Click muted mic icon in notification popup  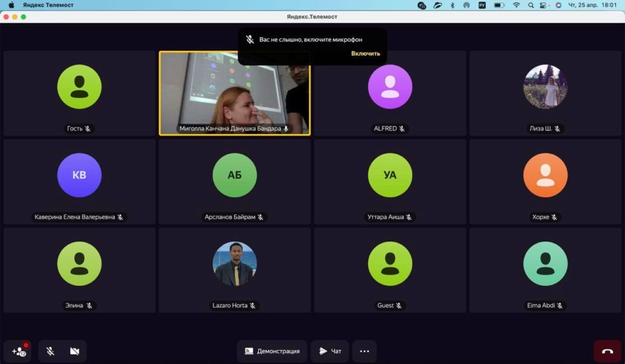pyautogui.click(x=250, y=40)
